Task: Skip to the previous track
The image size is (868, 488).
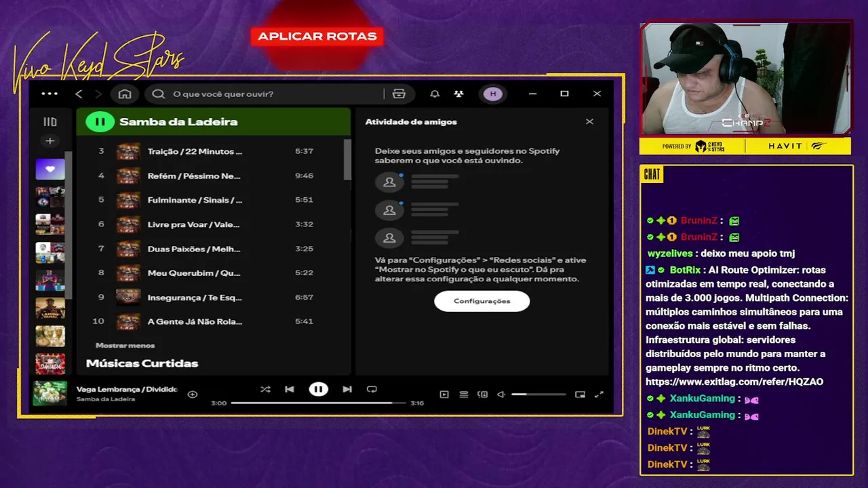Action: 290,389
